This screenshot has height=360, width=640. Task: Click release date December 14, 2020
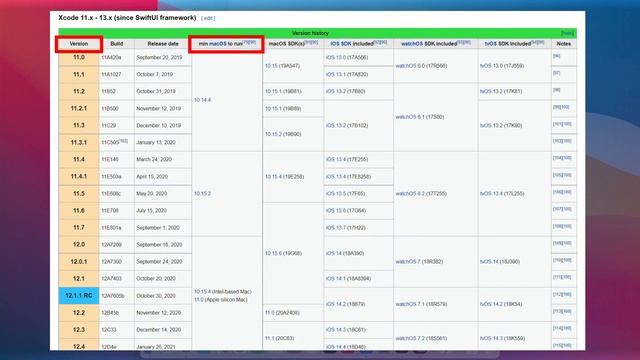coord(158,330)
